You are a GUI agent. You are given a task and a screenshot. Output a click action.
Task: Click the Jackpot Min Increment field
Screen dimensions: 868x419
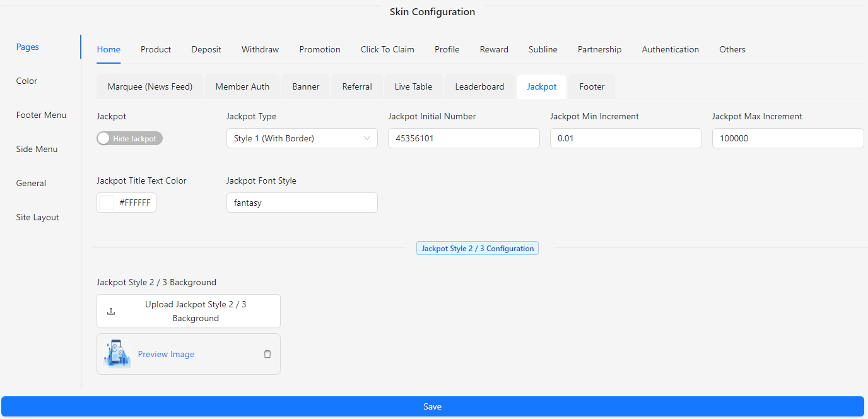625,139
